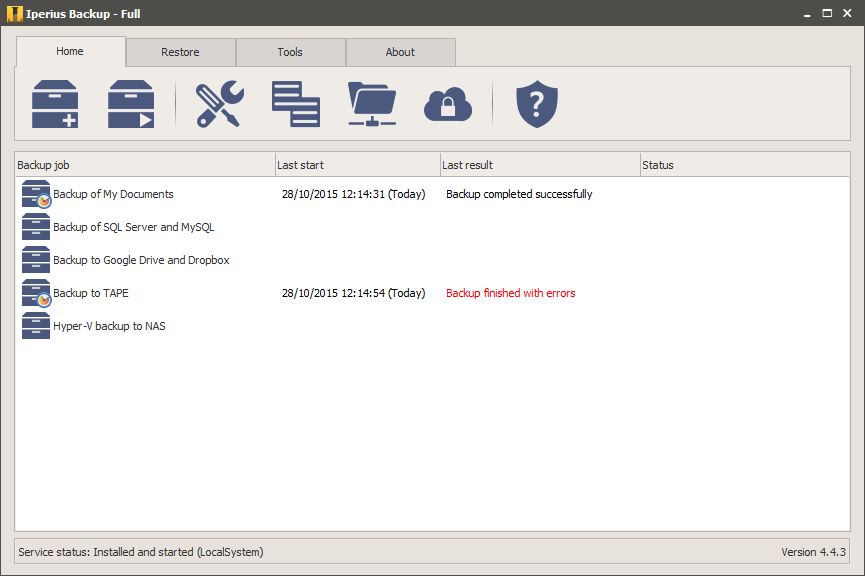This screenshot has width=865, height=576.
Task: Sort by Backup job column header
Action: (x=145, y=165)
